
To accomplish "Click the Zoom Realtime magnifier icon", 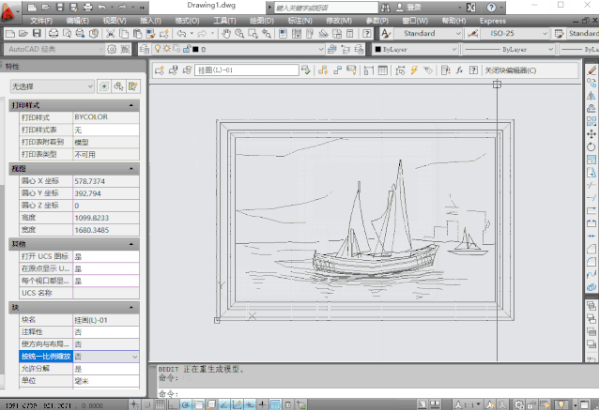I will coord(240,34).
